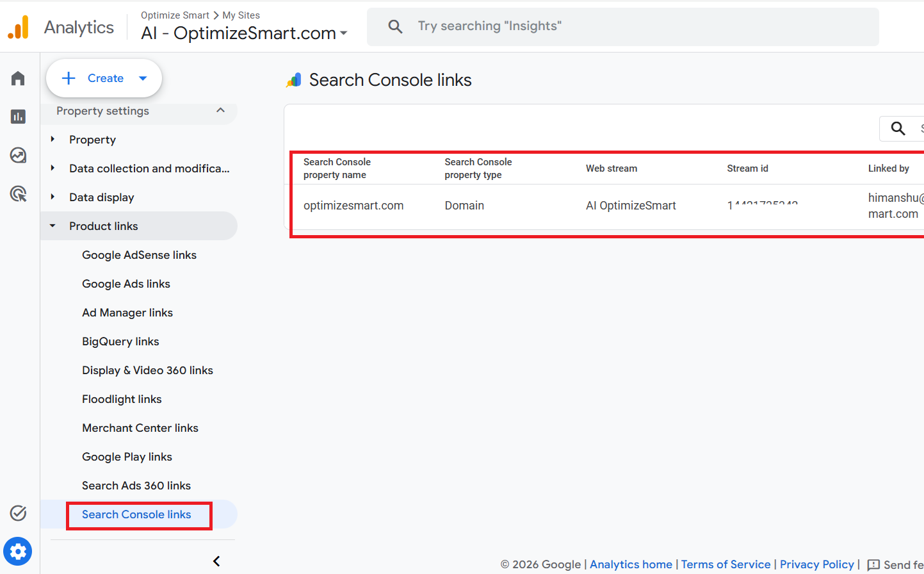Image resolution: width=924 pixels, height=574 pixels.
Task: Open Display & Video 360 links
Action: pyautogui.click(x=147, y=370)
